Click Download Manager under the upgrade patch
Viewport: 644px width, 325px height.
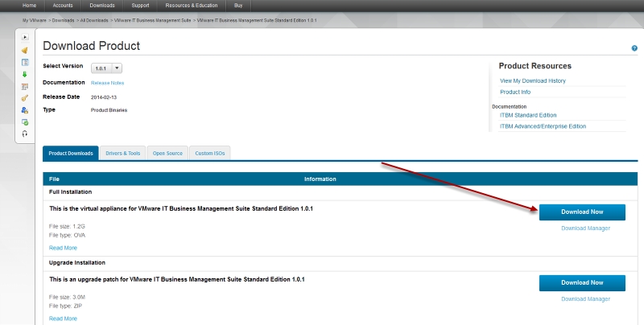[x=586, y=298]
